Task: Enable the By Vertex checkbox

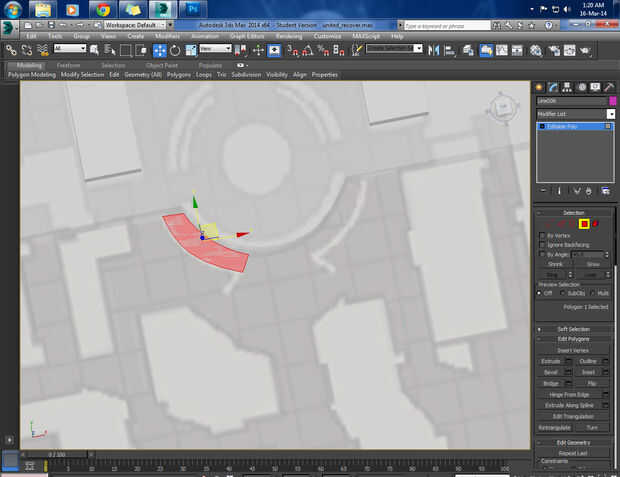Action: click(x=541, y=235)
